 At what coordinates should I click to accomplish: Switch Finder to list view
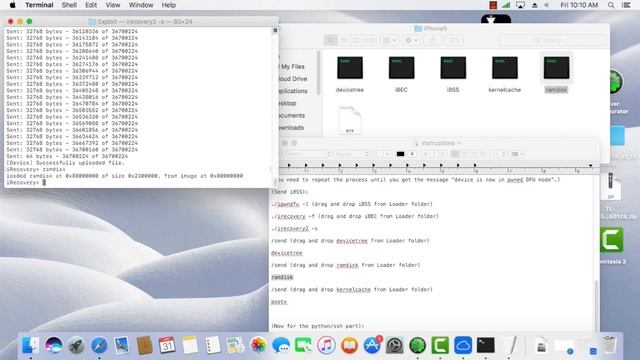click(x=344, y=40)
